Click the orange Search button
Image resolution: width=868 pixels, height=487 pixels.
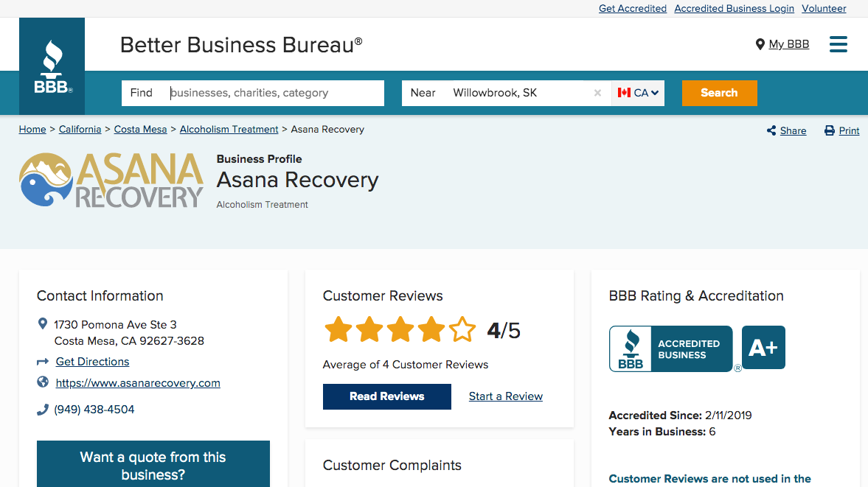(719, 93)
